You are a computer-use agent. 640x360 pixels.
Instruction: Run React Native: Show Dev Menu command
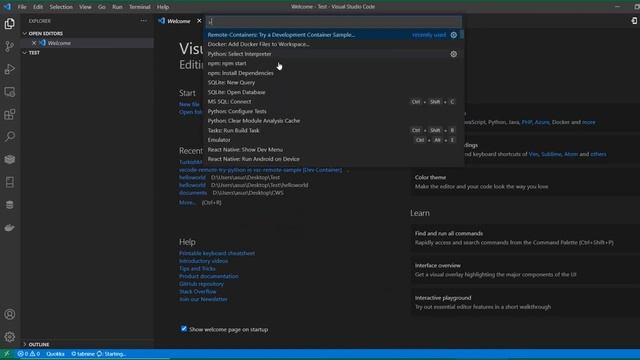pos(333,149)
